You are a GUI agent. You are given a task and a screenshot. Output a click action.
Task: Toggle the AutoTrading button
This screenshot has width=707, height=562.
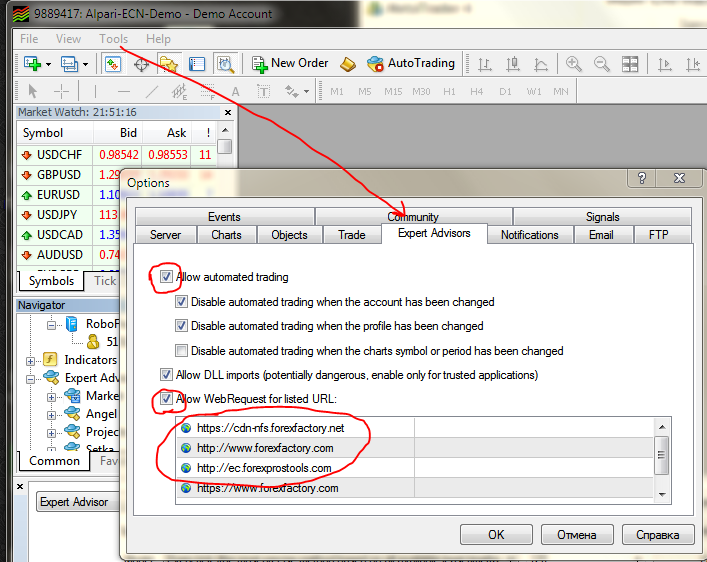point(411,64)
